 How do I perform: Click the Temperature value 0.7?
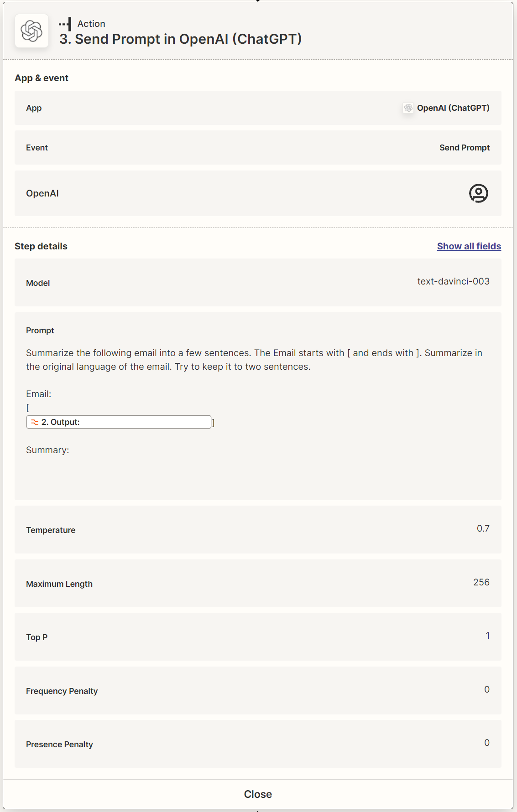[x=483, y=528]
